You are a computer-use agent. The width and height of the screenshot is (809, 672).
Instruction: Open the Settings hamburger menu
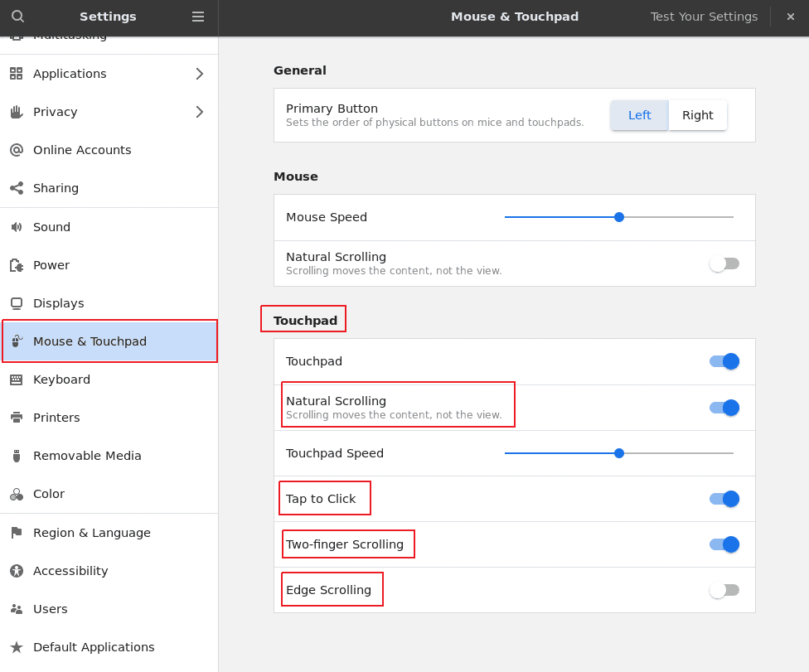[x=198, y=17]
